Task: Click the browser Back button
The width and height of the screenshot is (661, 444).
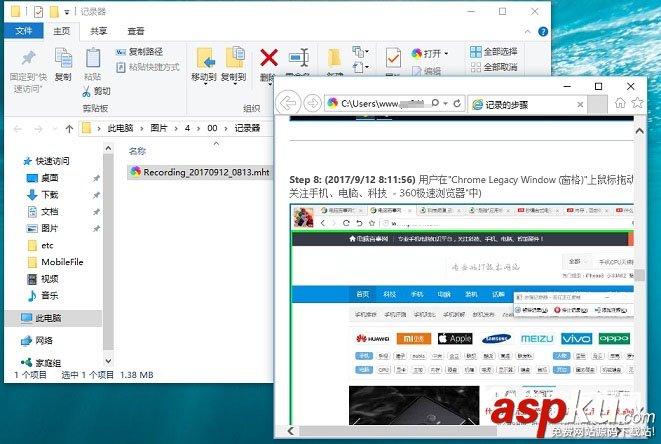Action: tap(288, 103)
